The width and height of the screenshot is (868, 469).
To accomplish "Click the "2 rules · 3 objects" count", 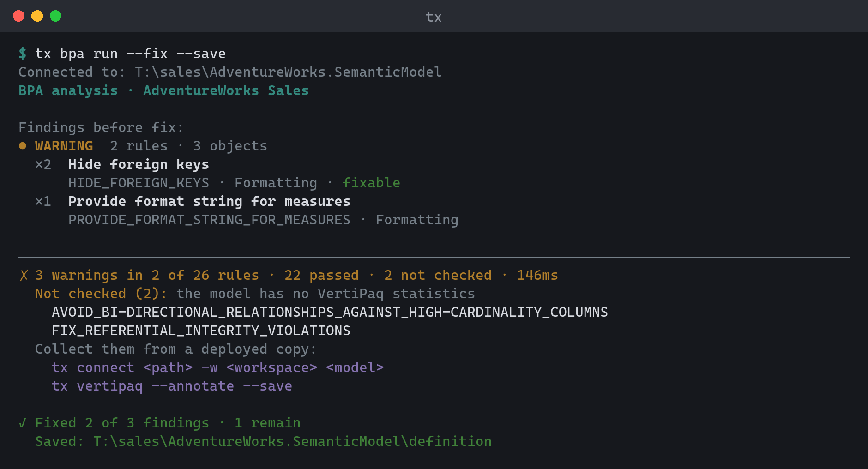I will coord(188,146).
